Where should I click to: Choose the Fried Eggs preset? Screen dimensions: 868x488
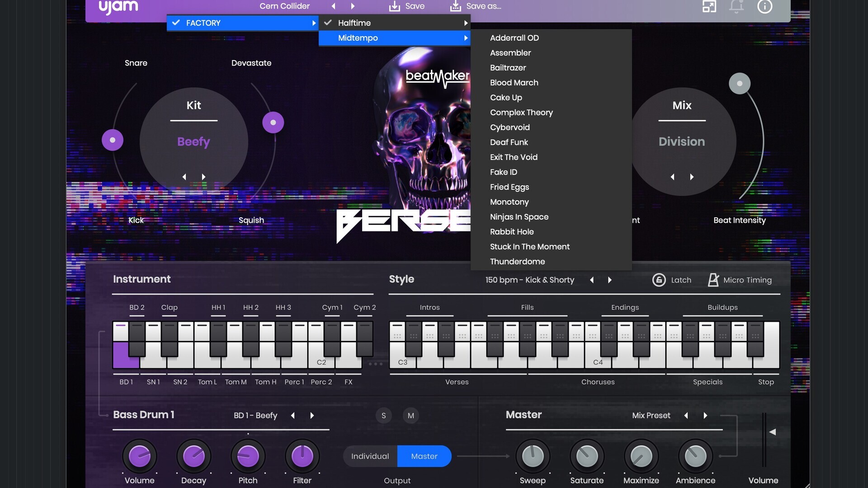pos(551,187)
